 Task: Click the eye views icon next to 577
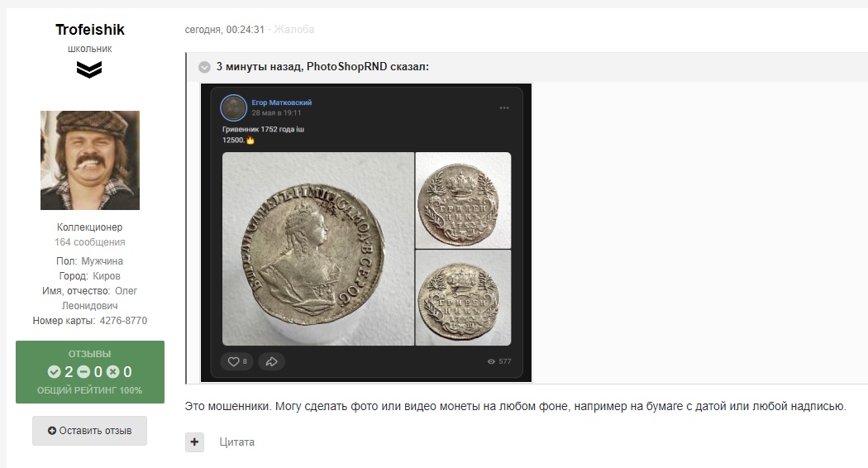[491, 361]
